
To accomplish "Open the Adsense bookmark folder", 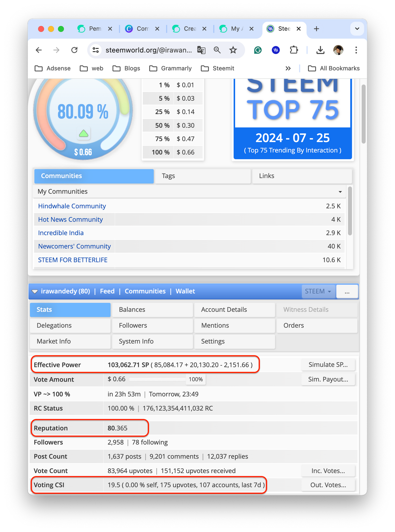I will coord(52,68).
